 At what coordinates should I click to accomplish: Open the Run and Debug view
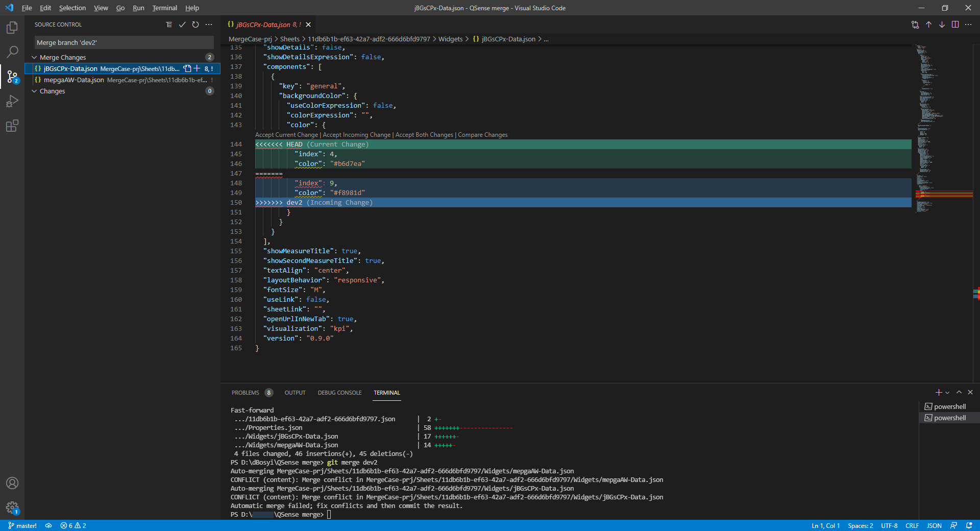pyautogui.click(x=12, y=101)
